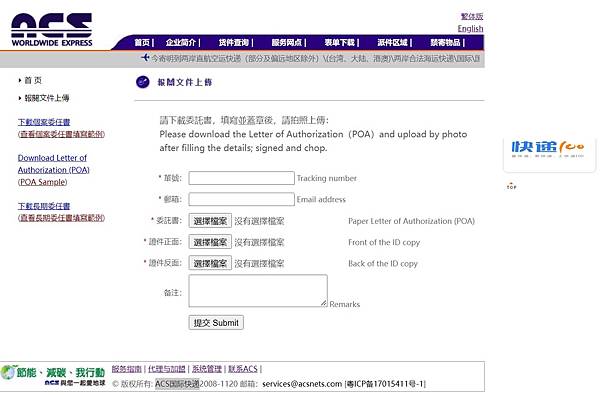Choose file for Front of the ID copy

(210, 242)
